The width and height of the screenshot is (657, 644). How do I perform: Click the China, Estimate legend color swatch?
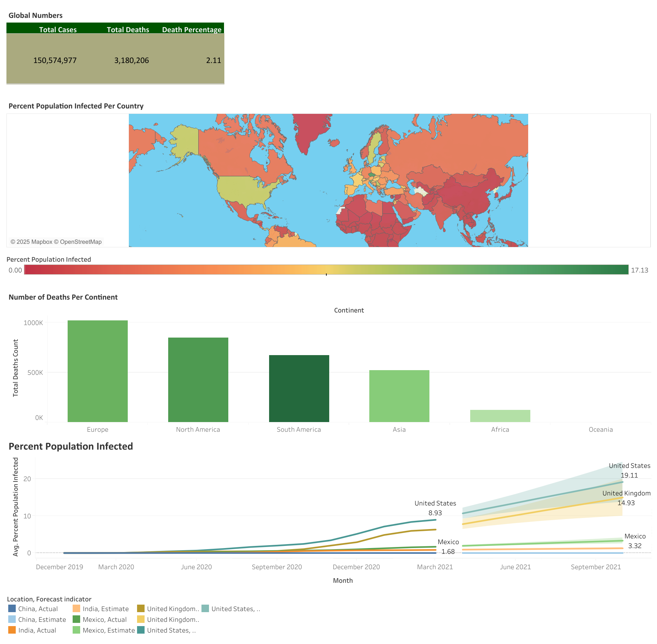[x=12, y=619]
